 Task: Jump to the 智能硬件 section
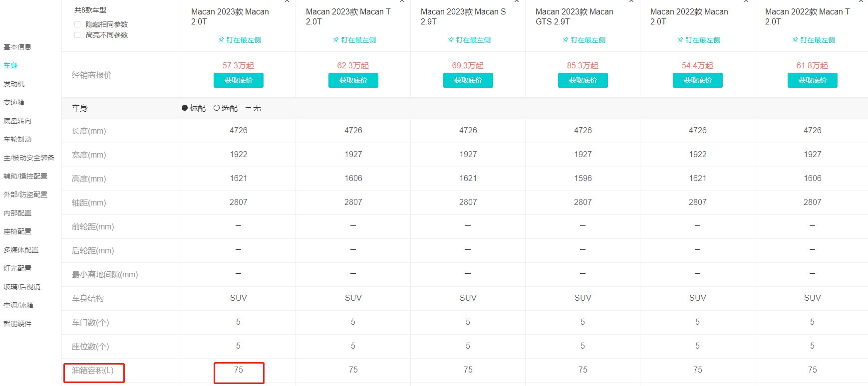[x=17, y=324]
